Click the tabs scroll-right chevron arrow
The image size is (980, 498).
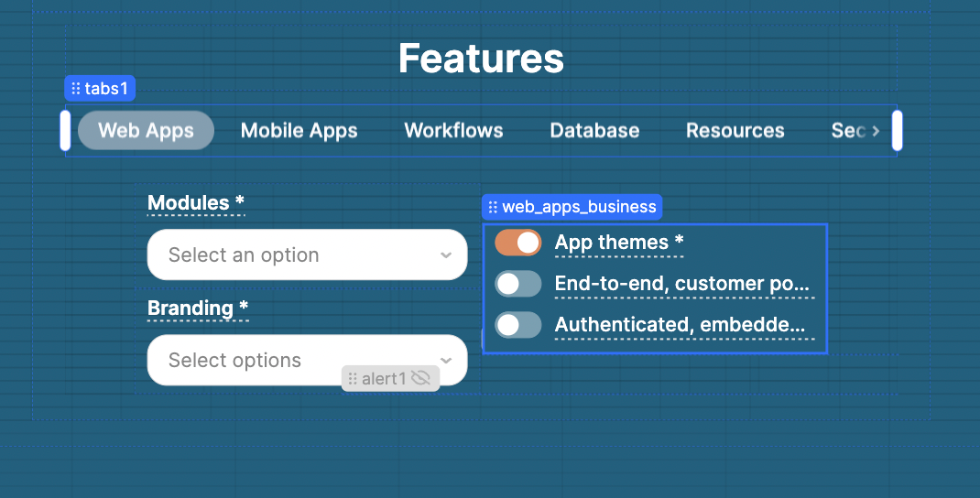[876, 131]
